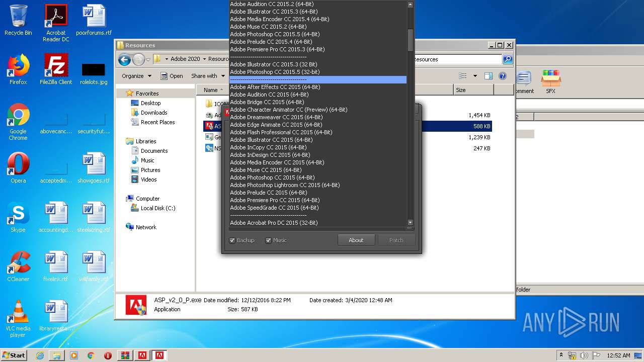Toggle the Backup checkbox
Image resolution: width=644 pixels, height=362 pixels.
pos(232,240)
